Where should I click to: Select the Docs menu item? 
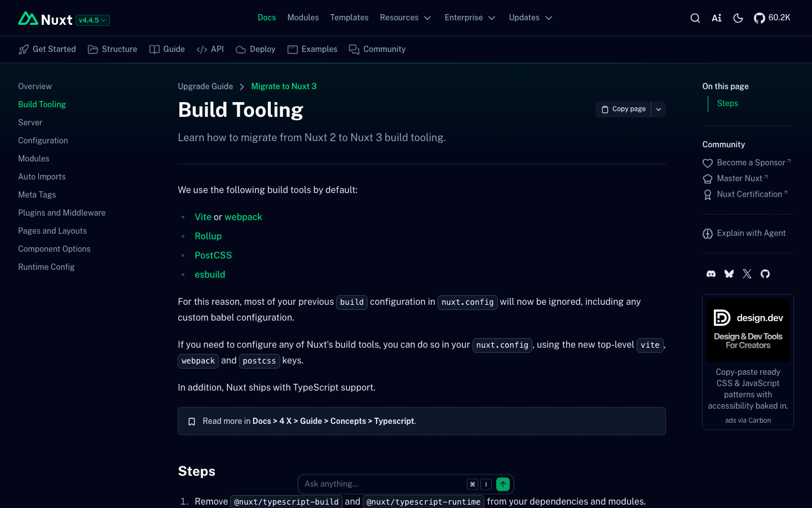[x=267, y=17]
